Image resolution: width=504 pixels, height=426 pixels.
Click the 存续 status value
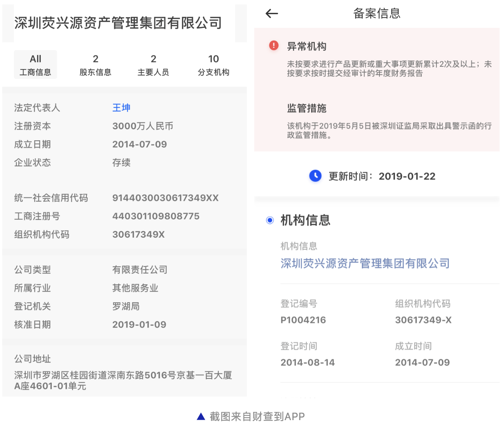point(122,162)
